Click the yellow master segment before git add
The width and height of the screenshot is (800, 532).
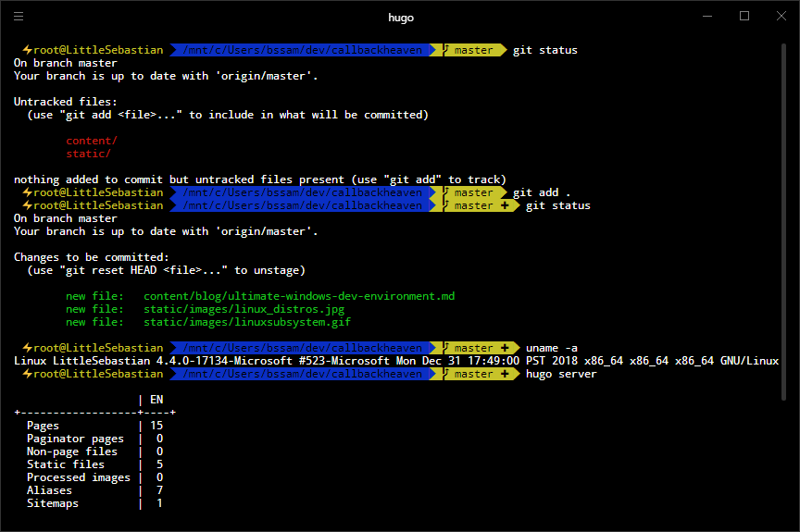click(474, 192)
